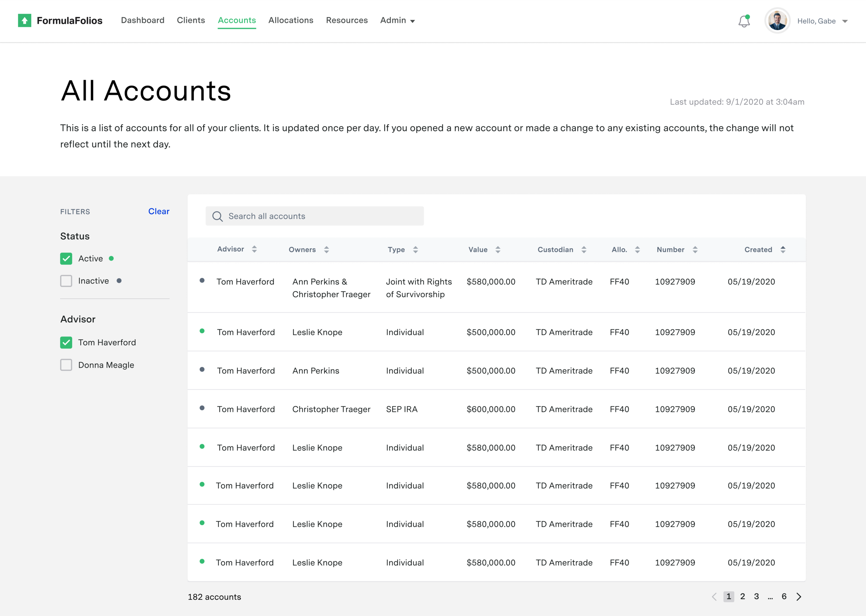
Task: Sort by the Number column arrows
Action: 695,249
